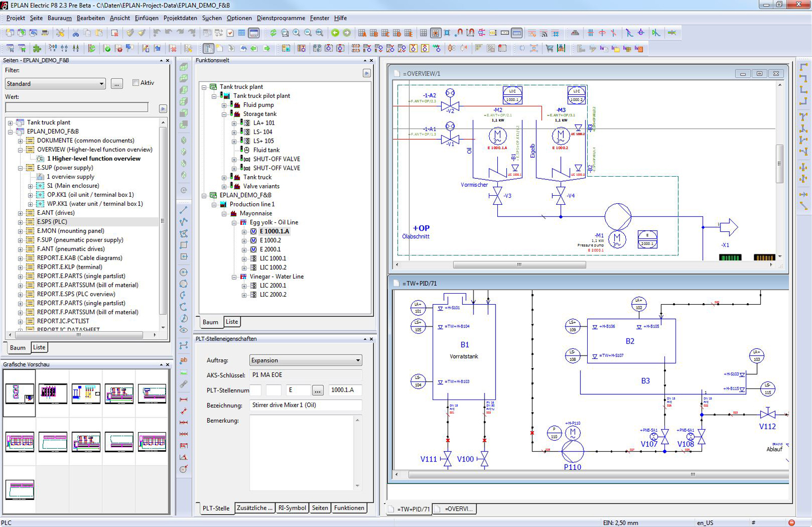Click the shopping cart icon in toolbar
Image resolution: width=812 pixels, height=527 pixels.
point(549,49)
